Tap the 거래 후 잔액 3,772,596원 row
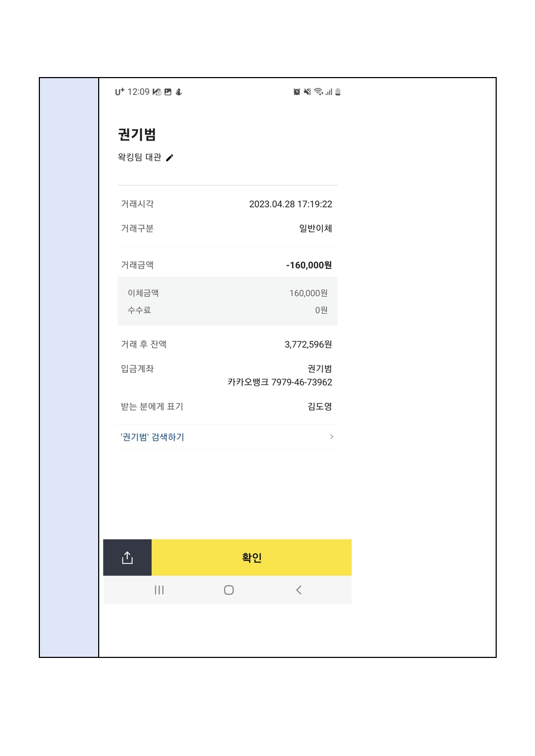This screenshot has height=756, width=535. coord(228,344)
